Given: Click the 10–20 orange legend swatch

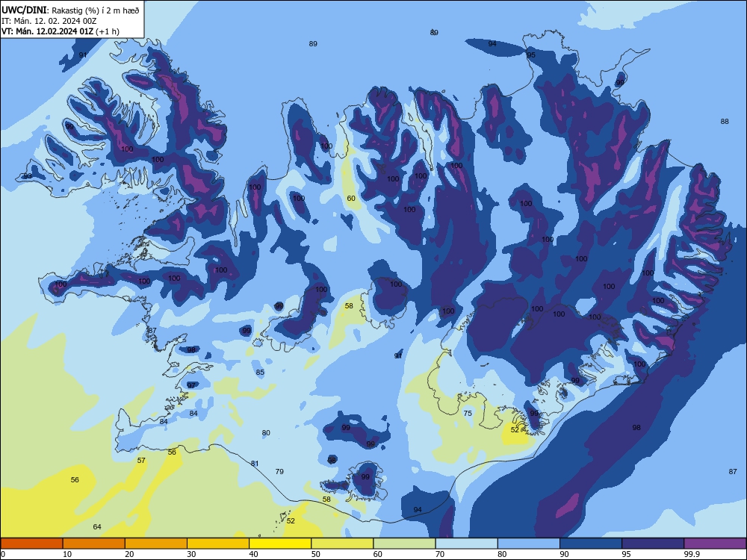Looking at the screenshot, I should (94, 544).
